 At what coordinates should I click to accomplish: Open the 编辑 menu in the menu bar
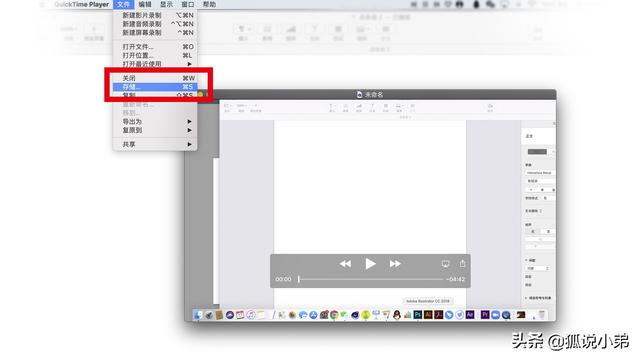pos(145,4)
